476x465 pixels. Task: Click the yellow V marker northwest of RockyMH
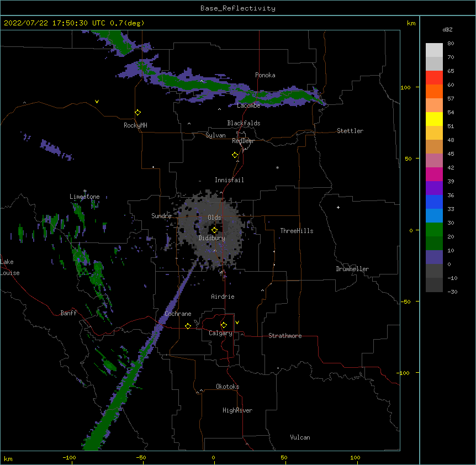pos(97,102)
